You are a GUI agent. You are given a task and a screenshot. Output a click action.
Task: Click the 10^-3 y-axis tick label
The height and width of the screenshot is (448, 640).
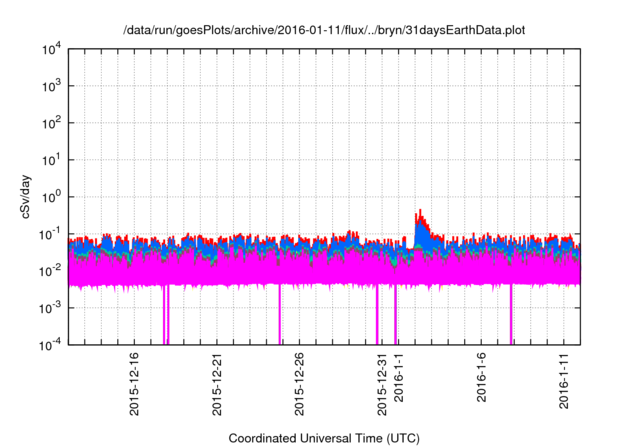pyautogui.click(x=51, y=308)
